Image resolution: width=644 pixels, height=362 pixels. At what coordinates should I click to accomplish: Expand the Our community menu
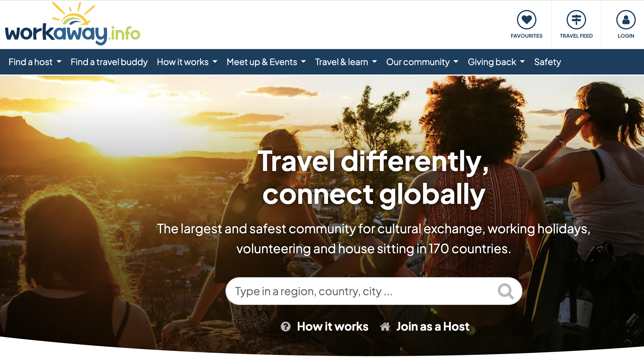422,62
